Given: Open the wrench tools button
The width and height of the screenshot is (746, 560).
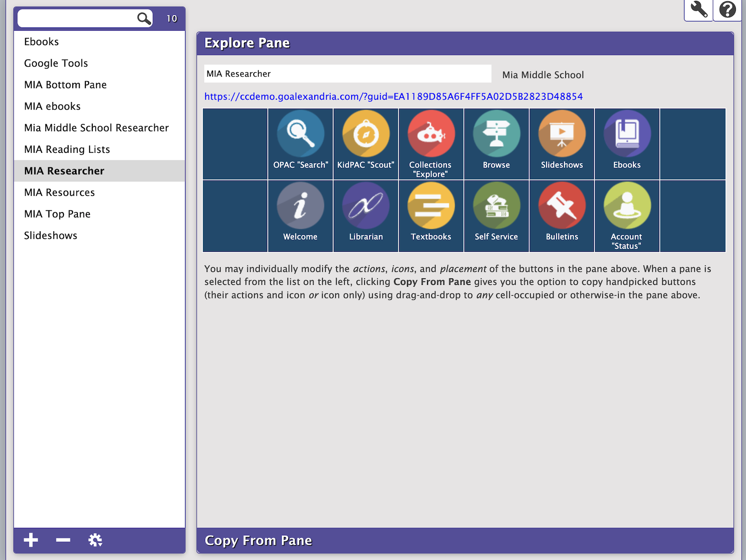Looking at the screenshot, I should pyautogui.click(x=698, y=9).
